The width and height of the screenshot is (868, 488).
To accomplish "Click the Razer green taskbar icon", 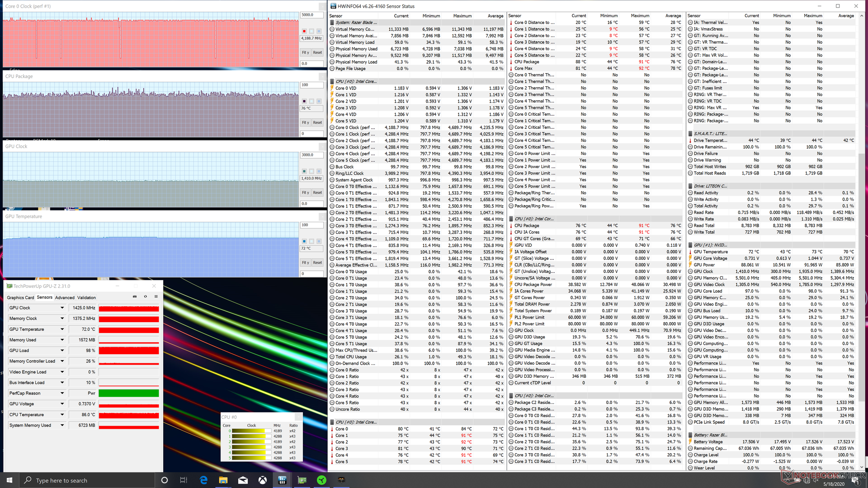I will coord(321,480).
